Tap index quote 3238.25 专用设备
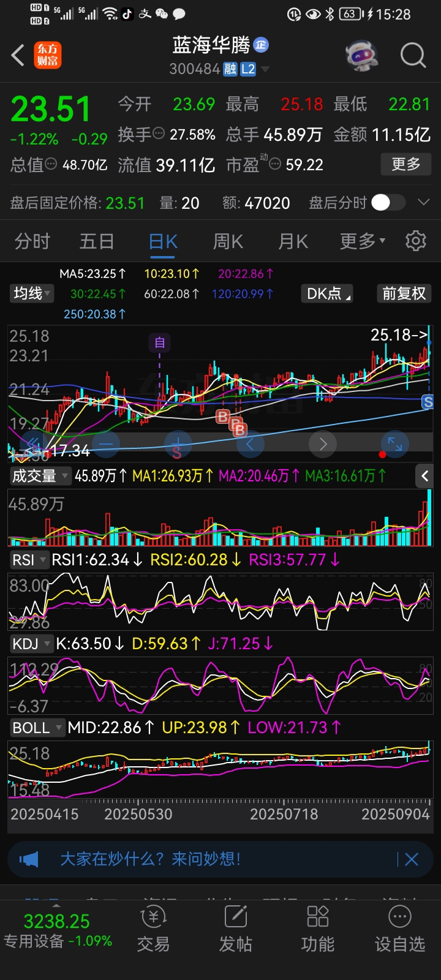 pos(57,930)
